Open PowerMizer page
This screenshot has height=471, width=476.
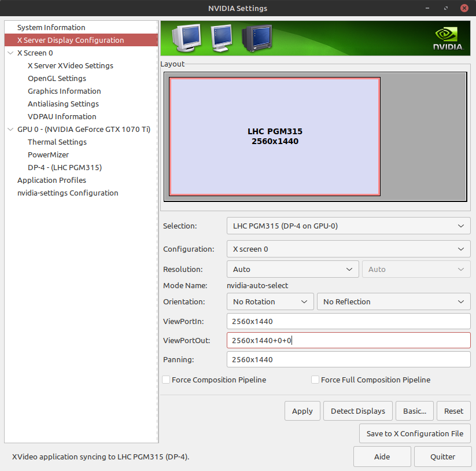pyautogui.click(x=48, y=155)
